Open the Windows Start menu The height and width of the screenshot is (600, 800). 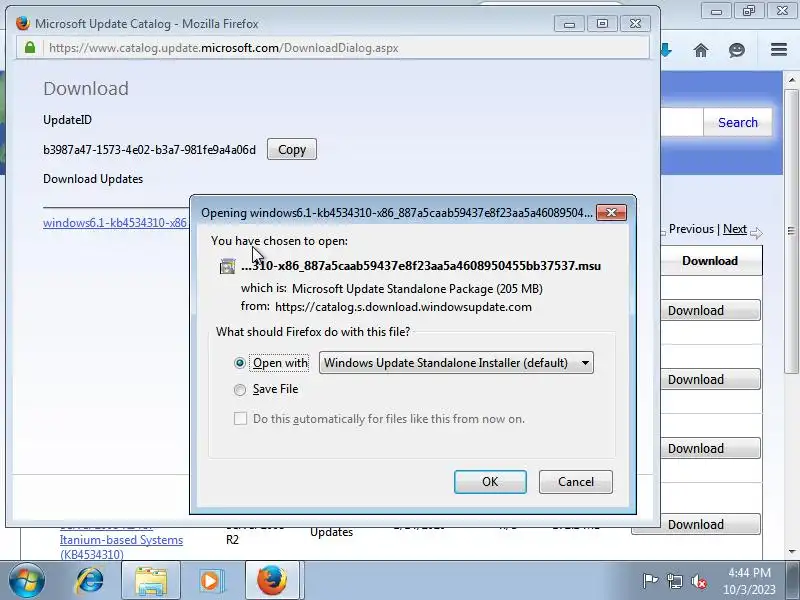coord(27,581)
